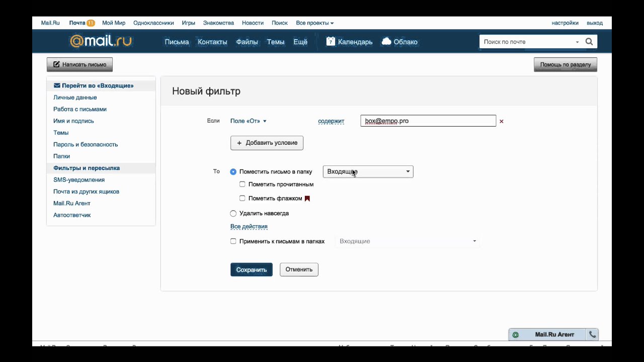644x362 pixels.
Task: Open Почта из других ящиков
Action: [x=86, y=192]
